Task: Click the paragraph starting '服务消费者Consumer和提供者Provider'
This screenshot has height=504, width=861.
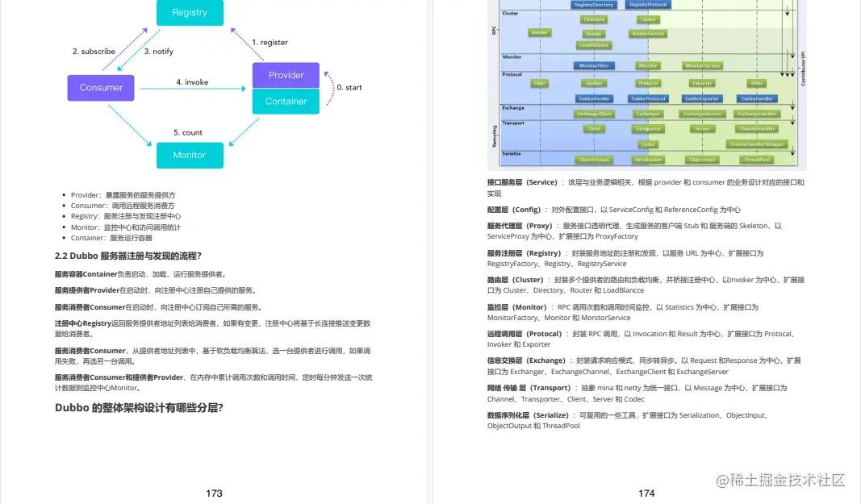Action: [213, 383]
